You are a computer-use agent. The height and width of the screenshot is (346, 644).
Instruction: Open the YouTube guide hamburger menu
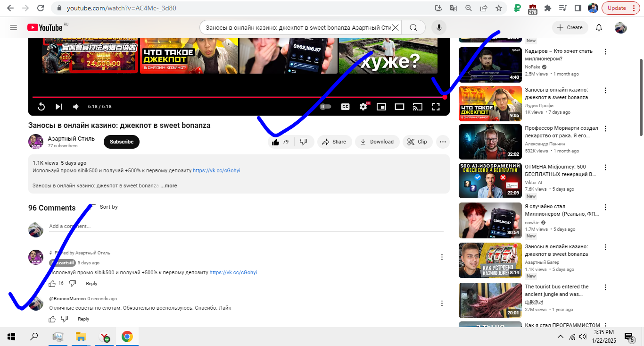[x=14, y=27]
